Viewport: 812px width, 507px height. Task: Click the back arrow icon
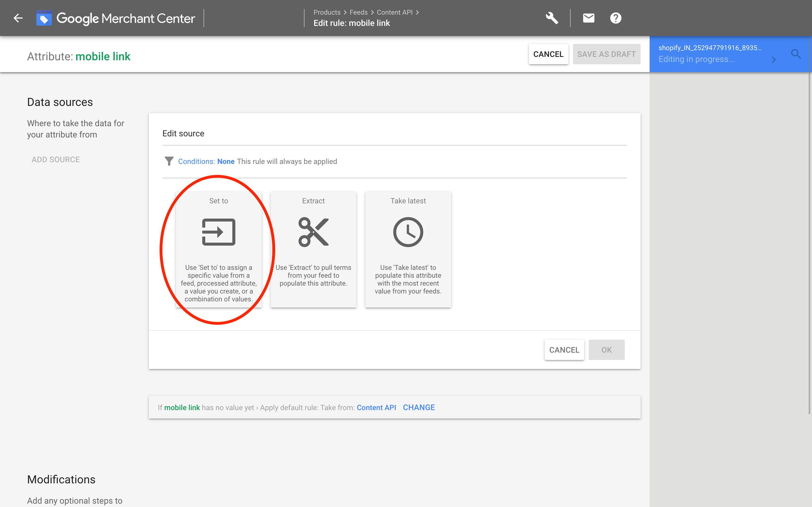click(x=18, y=18)
